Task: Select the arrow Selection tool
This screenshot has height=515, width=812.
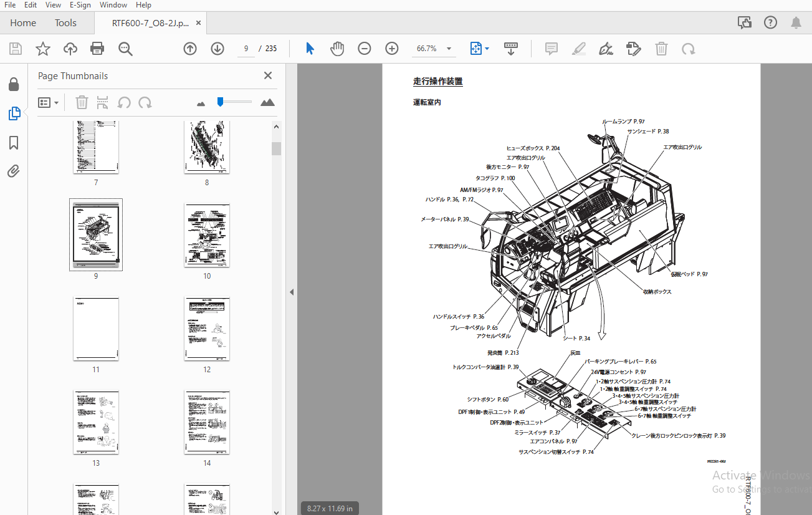Action: [x=310, y=49]
